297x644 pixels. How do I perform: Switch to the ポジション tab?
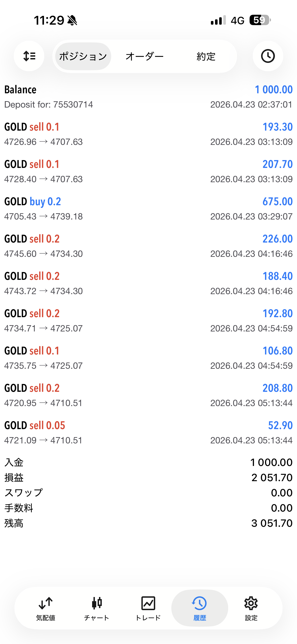coord(83,56)
